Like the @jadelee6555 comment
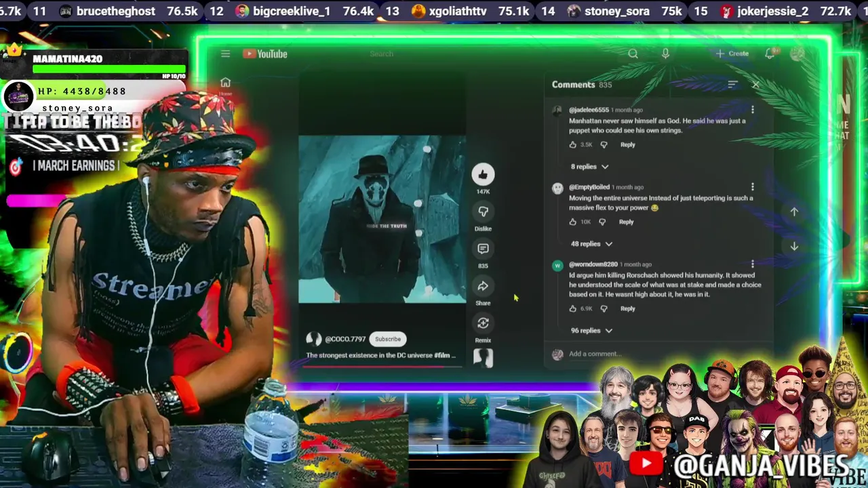 [x=573, y=144]
